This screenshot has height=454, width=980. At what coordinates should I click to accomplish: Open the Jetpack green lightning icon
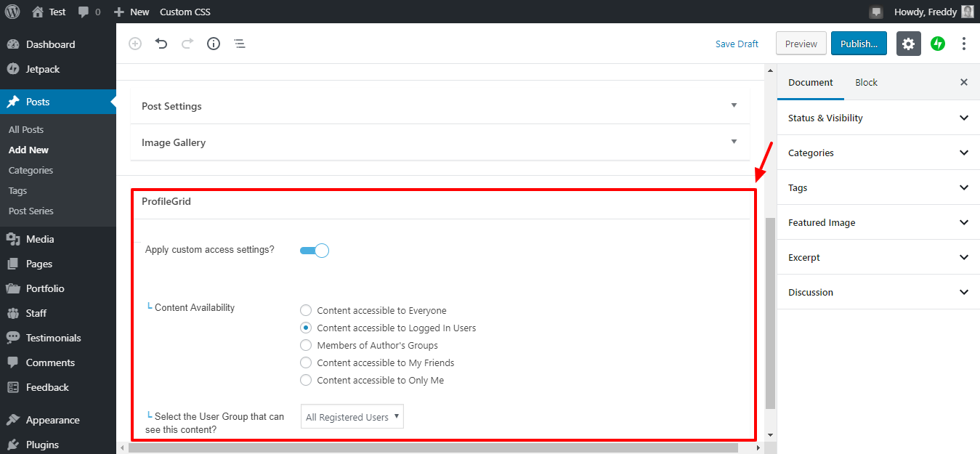click(x=938, y=44)
